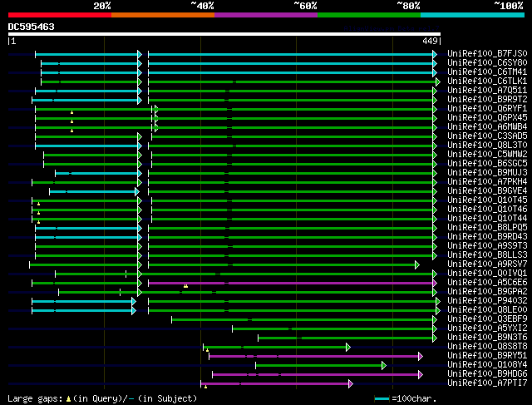
Task: Click the '~100%' legend label
Action: [509, 6]
